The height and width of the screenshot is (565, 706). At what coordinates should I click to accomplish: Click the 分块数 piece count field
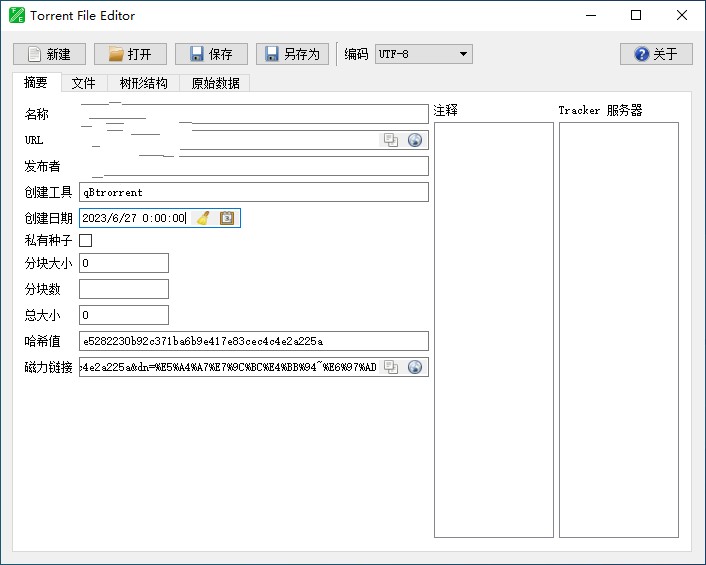pos(124,289)
